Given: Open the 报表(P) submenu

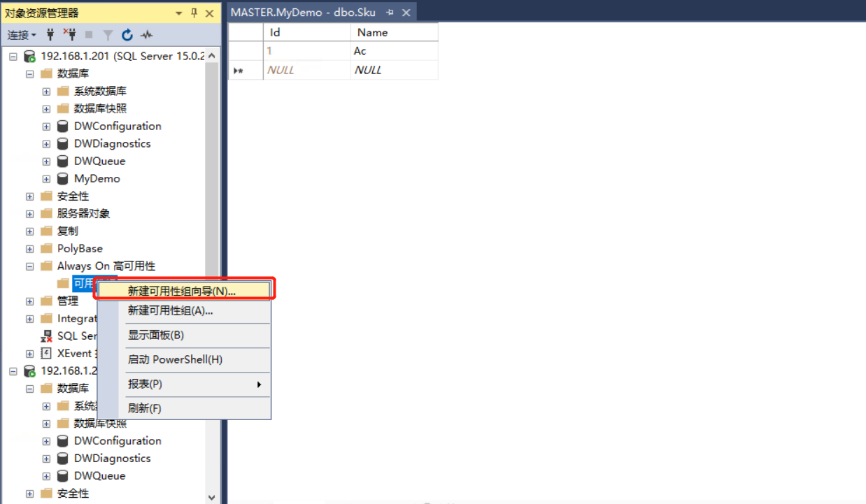Looking at the screenshot, I should pyautogui.click(x=183, y=384).
